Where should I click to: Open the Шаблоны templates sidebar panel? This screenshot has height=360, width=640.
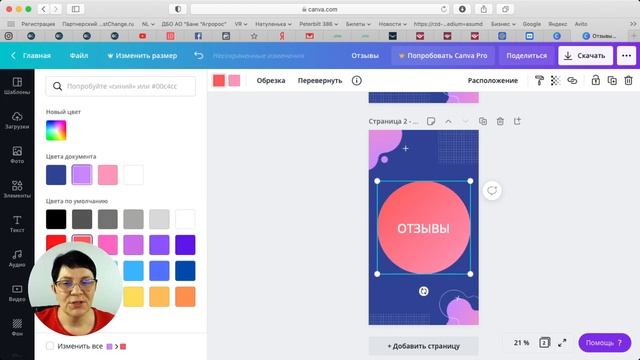tap(17, 86)
